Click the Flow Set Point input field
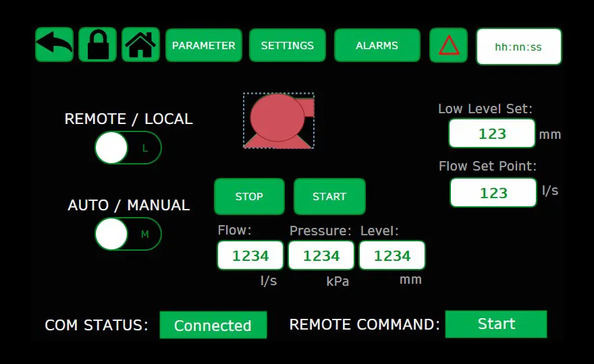This screenshot has height=364, width=594. pyautogui.click(x=493, y=193)
